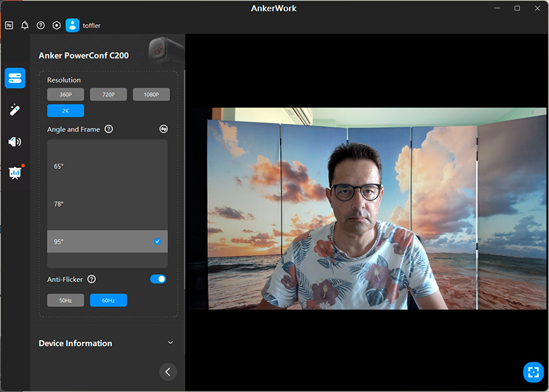The width and height of the screenshot is (549, 392).
Task: Click the notification bell icon
Action: [25, 25]
